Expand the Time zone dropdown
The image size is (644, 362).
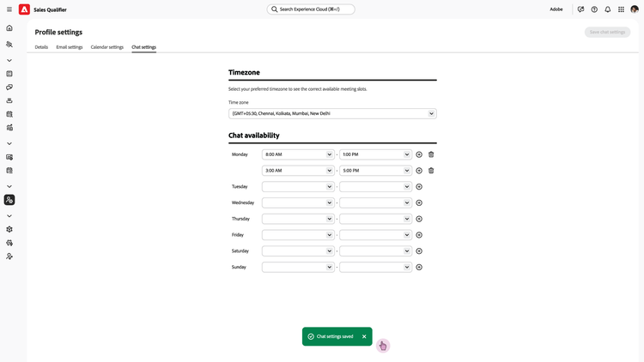(x=332, y=113)
